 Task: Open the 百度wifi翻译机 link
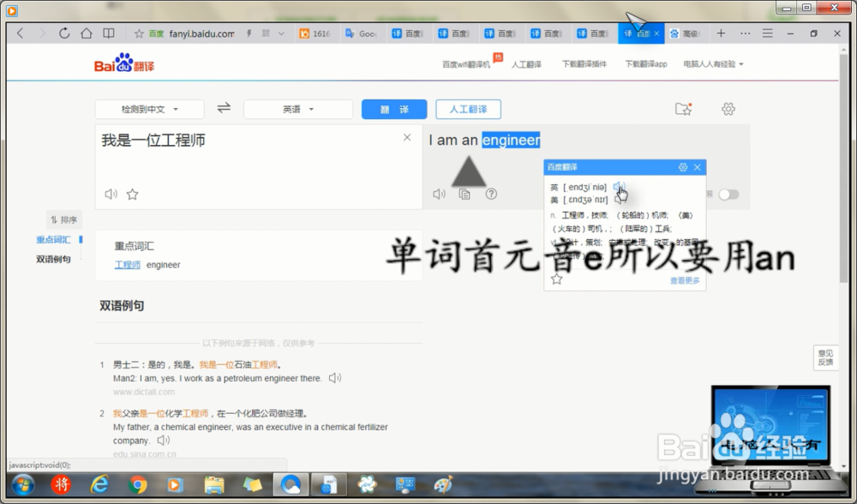point(466,64)
